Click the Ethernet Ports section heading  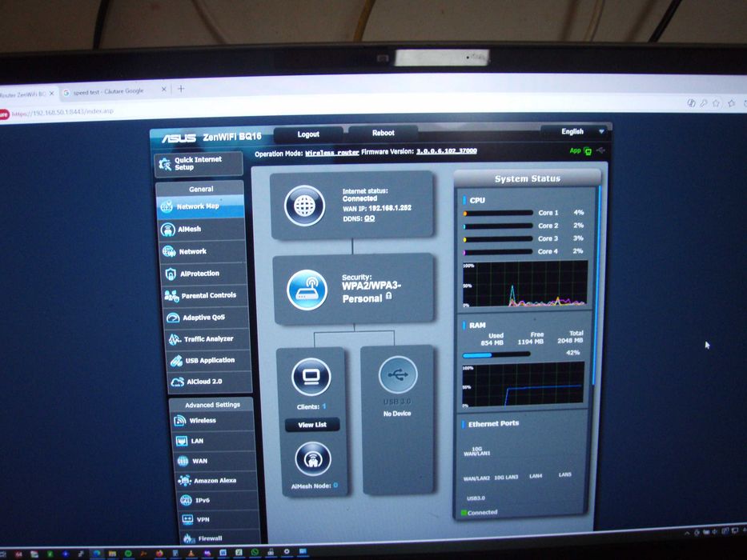pos(493,423)
